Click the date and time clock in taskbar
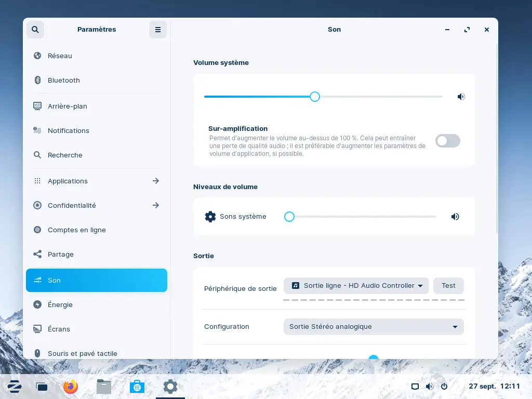 [494, 387]
